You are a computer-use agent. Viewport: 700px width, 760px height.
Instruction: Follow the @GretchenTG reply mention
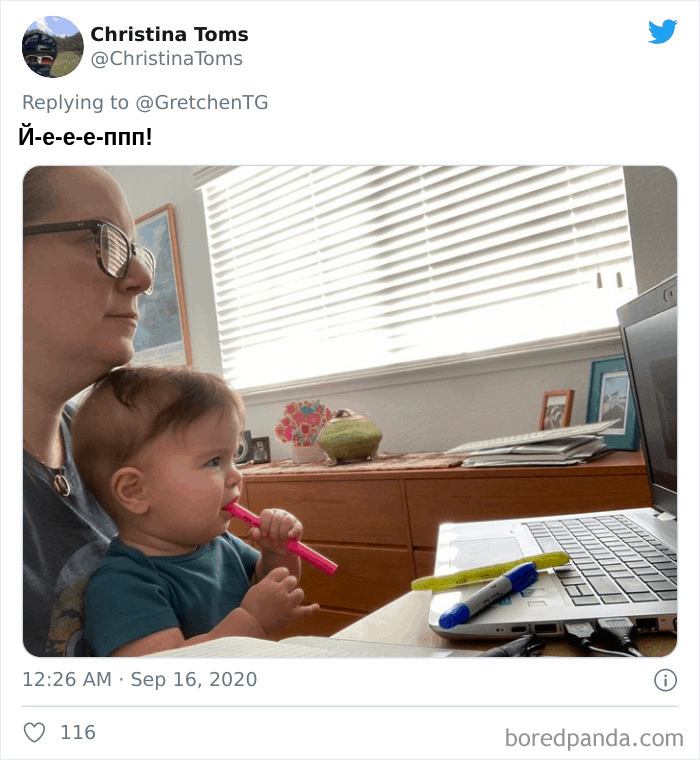pos(202,103)
